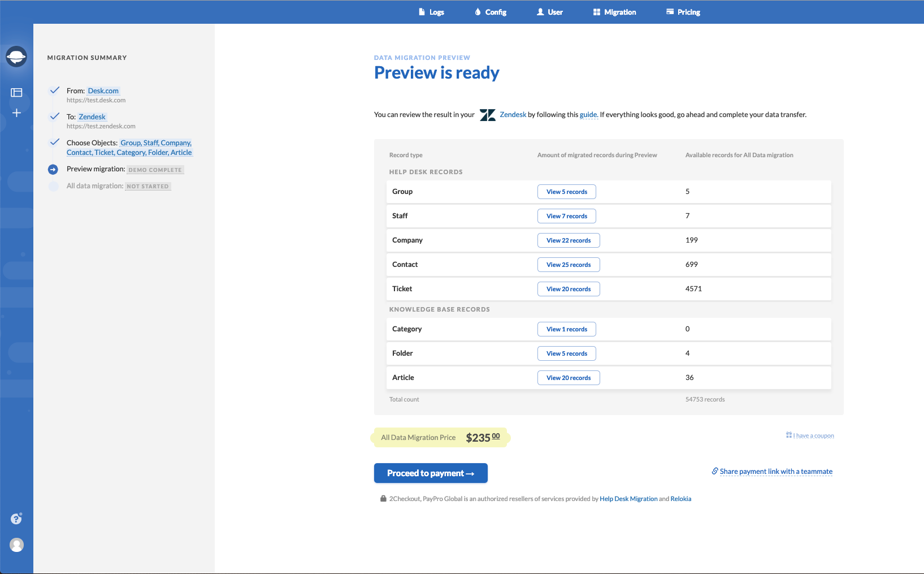Viewport: 924px width, 574px height.
Task: Click the I have a coupon link
Action: click(813, 436)
